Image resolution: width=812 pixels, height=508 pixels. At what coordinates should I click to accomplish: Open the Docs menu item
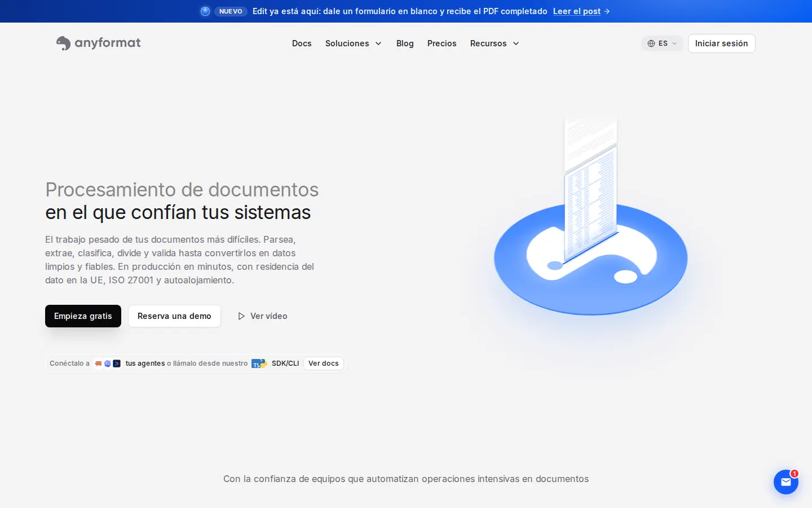click(302, 43)
